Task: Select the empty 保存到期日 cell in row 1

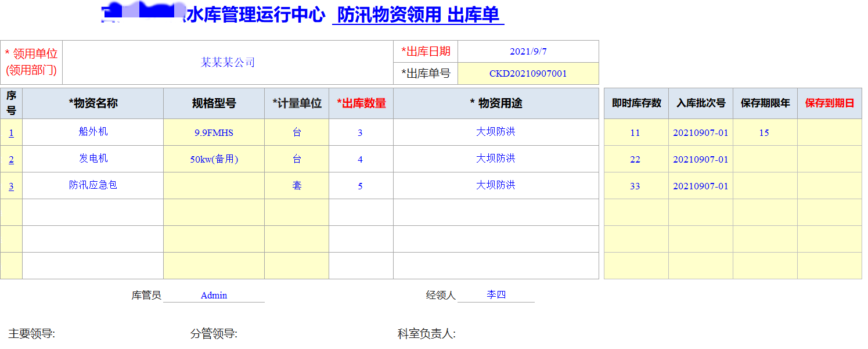Action: 830,132
